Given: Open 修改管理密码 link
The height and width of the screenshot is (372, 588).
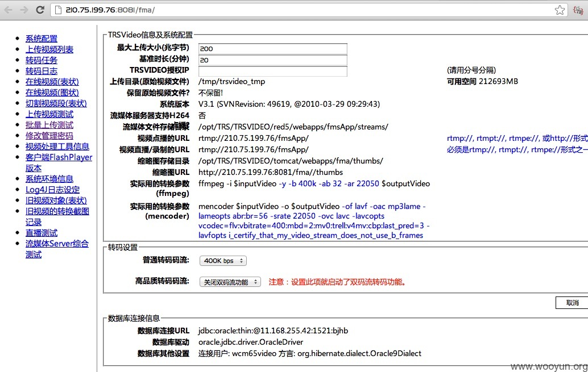Looking at the screenshot, I should (x=49, y=136).
